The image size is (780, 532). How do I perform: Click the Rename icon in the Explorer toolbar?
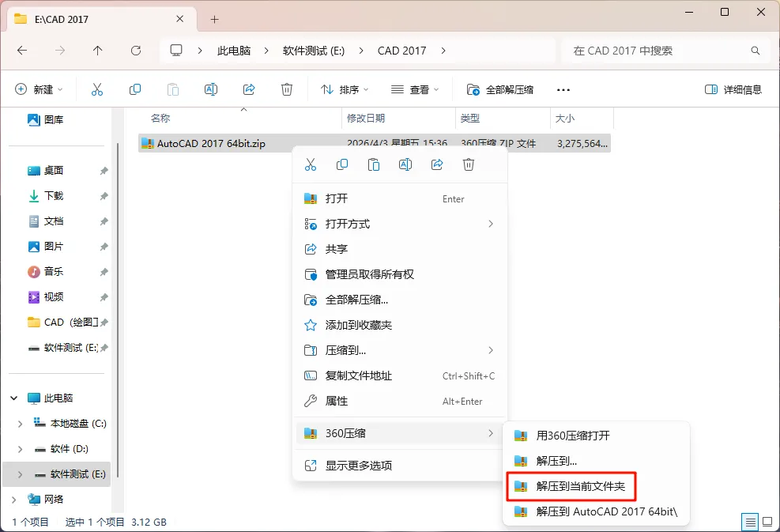tap(211, 89)
